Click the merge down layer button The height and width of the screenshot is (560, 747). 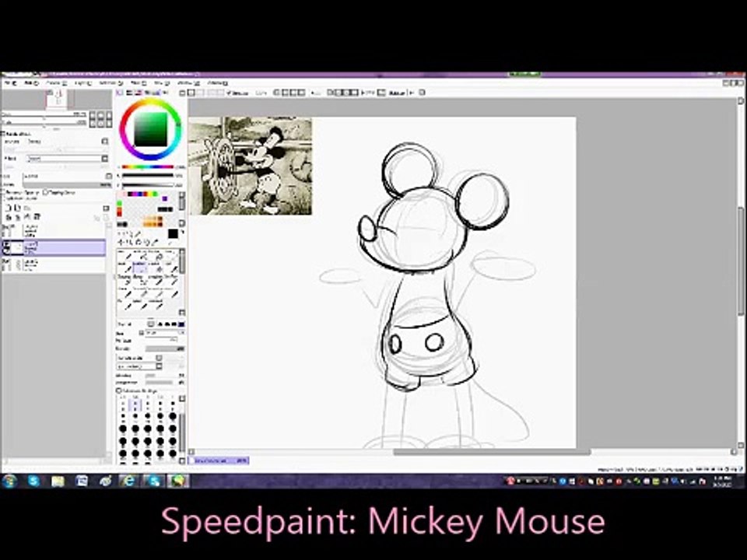pos(16,217)
